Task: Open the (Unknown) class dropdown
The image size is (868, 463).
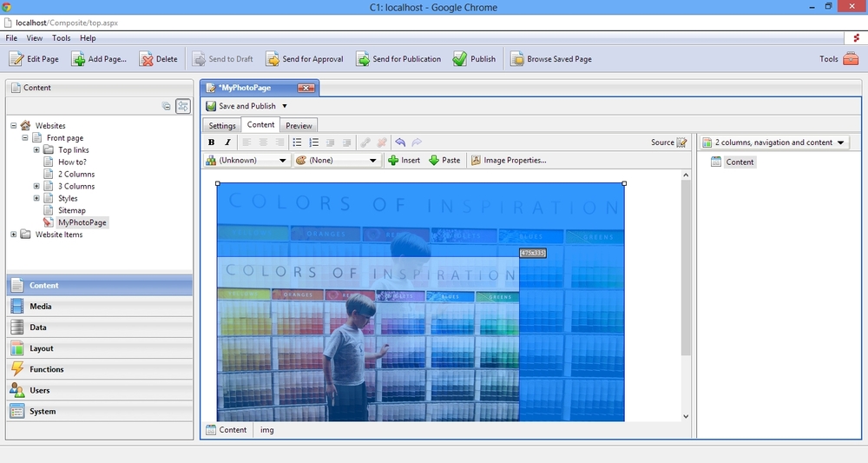Action: (247, 161)
